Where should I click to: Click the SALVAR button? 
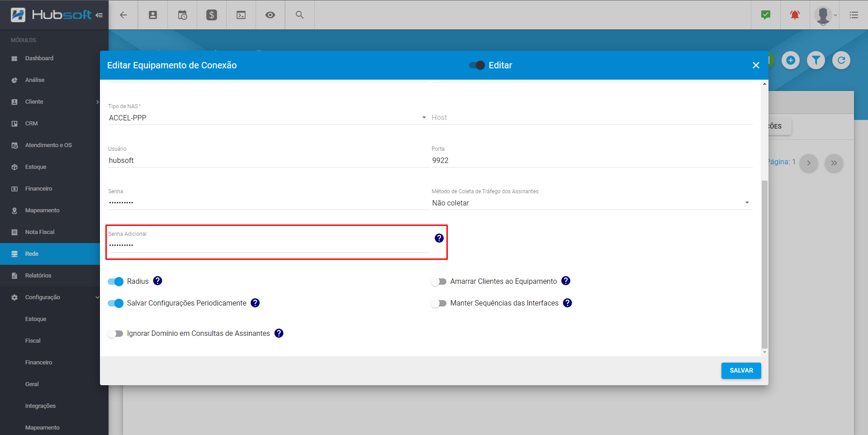click(741, 370)
